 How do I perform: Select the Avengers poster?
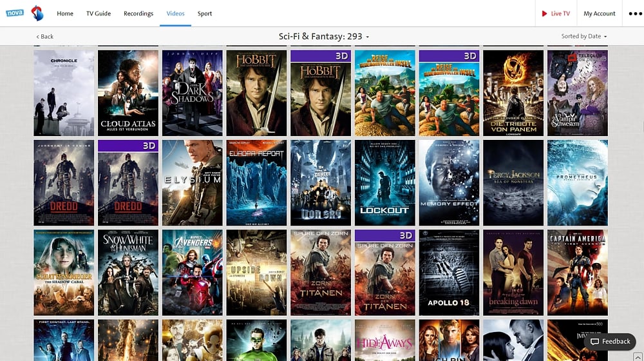pyautogui.click(x=192, y=272)
